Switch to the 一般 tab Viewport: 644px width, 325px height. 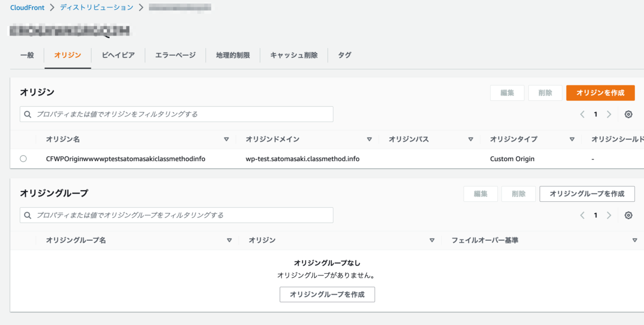26,55
